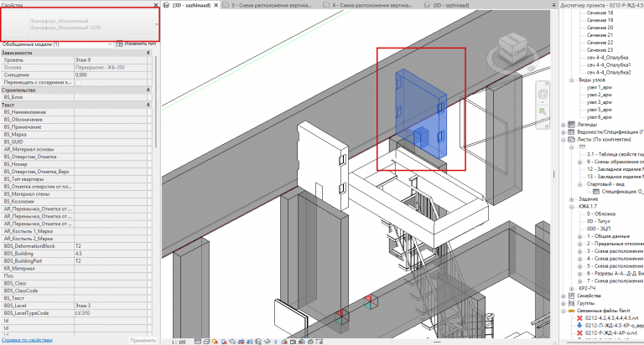
Task: Click temporary view properties icon
Action: (x=293, y=342)
